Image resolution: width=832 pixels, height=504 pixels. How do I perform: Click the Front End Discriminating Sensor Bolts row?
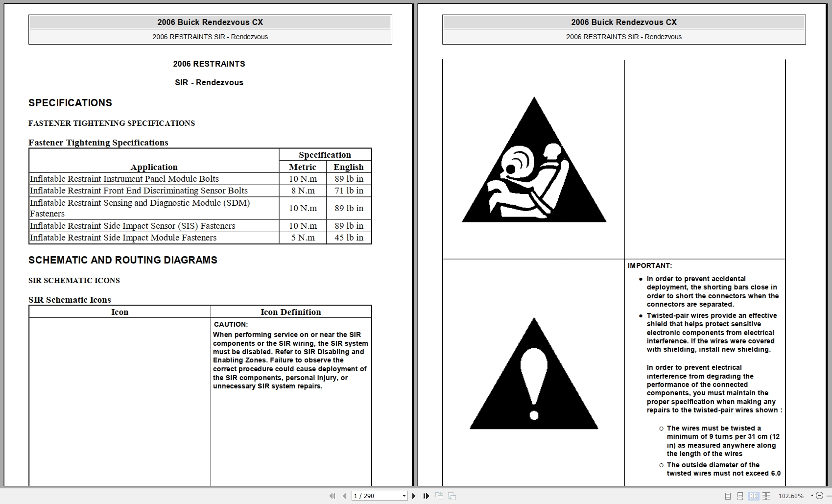[200, 191]
